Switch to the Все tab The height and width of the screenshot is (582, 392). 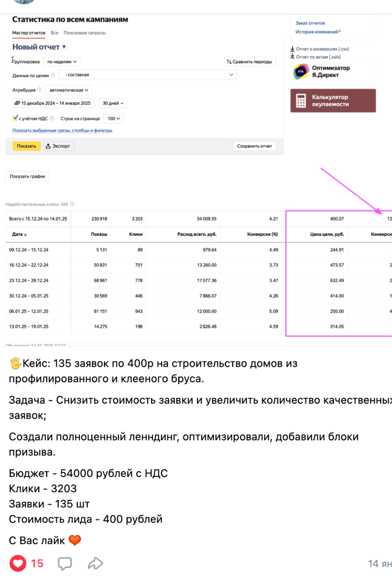point(55,33)
